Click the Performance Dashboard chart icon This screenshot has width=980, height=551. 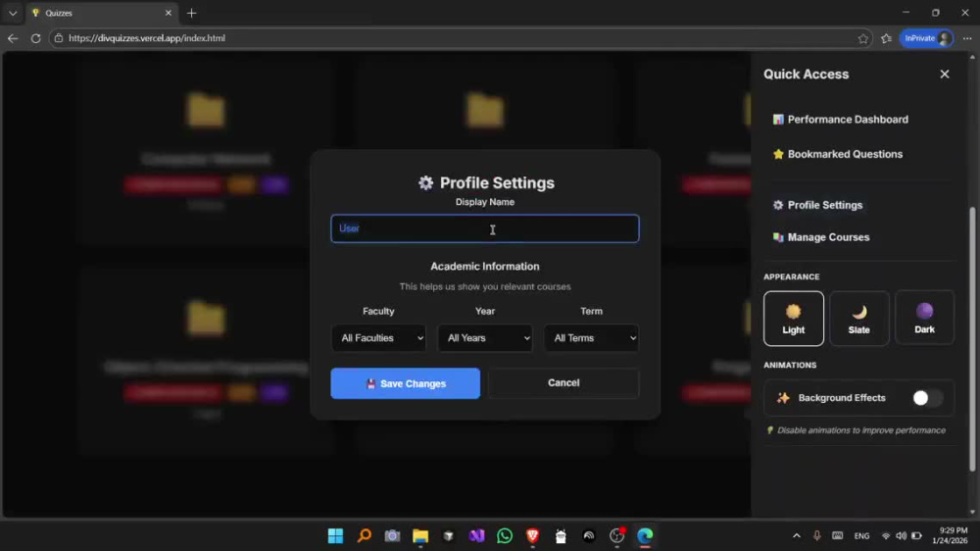click(x=778, y=120)
